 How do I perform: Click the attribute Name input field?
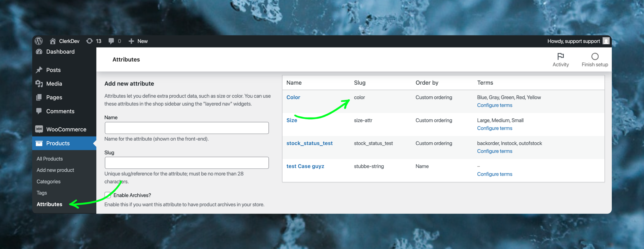tap(187, 128)
